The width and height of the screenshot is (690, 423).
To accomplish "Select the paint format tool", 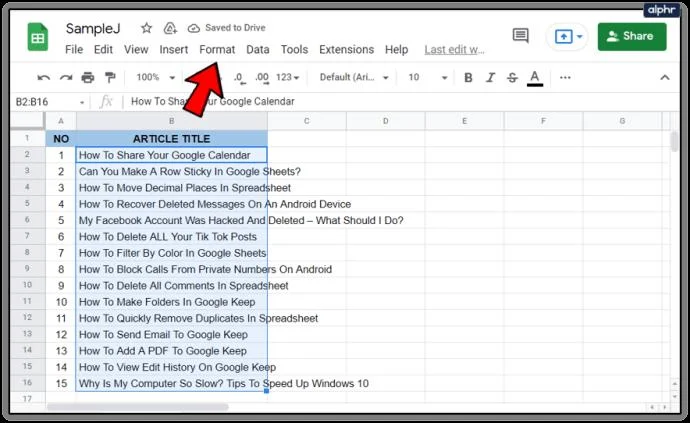I will [108, 77].
